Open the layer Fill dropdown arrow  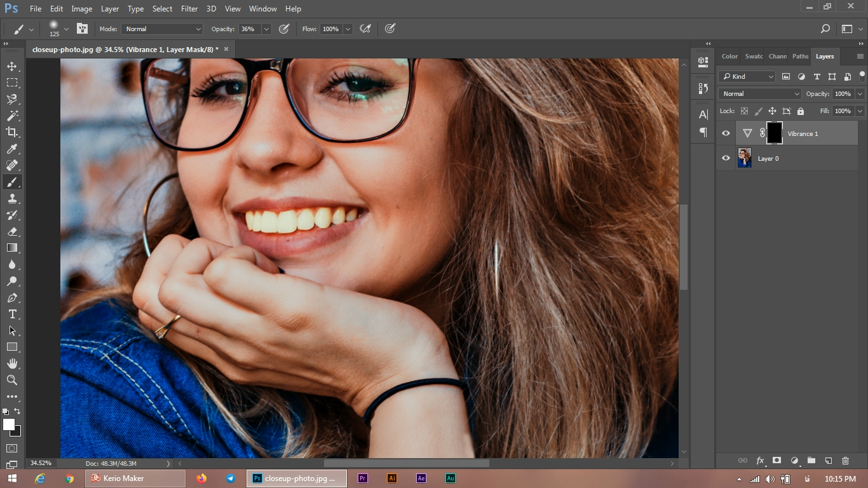coord(860,111)
